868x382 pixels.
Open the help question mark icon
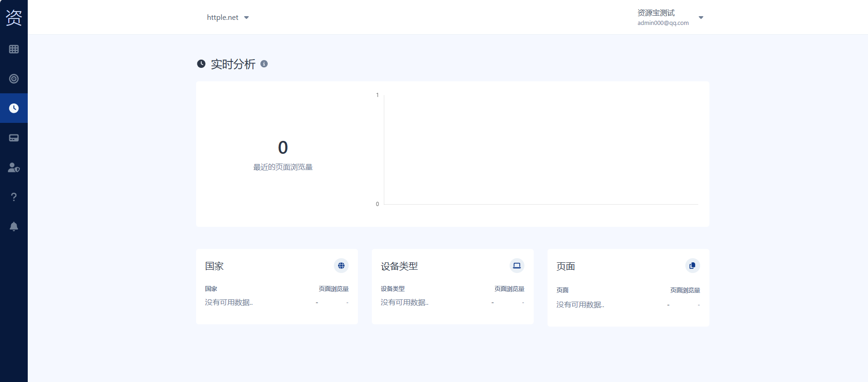pos(14,197)
